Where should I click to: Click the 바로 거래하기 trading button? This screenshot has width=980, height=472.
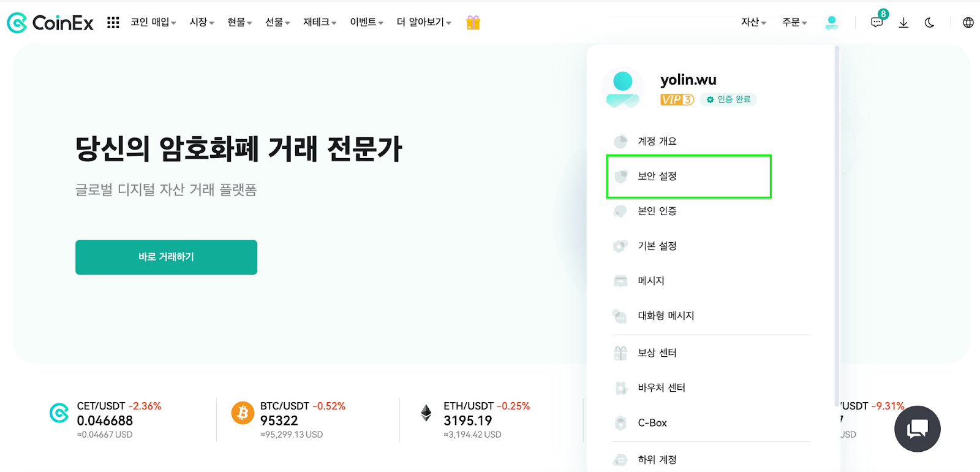[x=165, y=257]
